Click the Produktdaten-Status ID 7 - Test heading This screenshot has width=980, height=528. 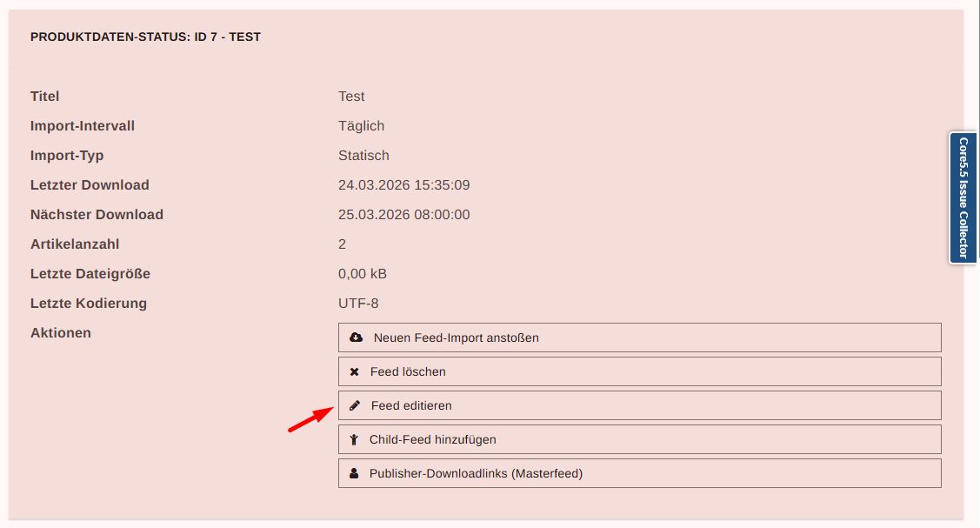(145, 37)
